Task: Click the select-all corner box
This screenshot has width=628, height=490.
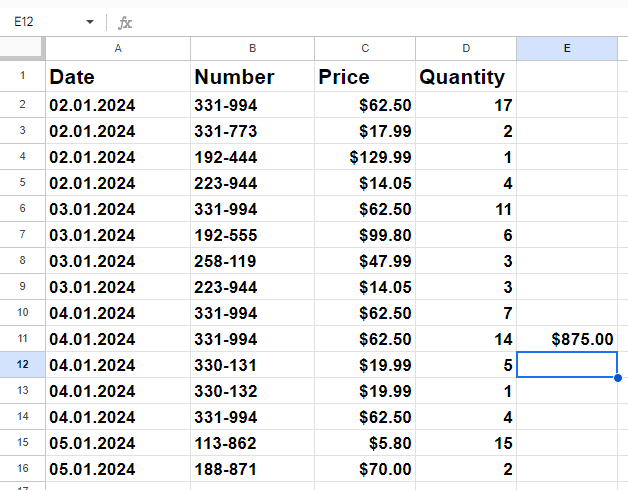Action: pos(21,47)
